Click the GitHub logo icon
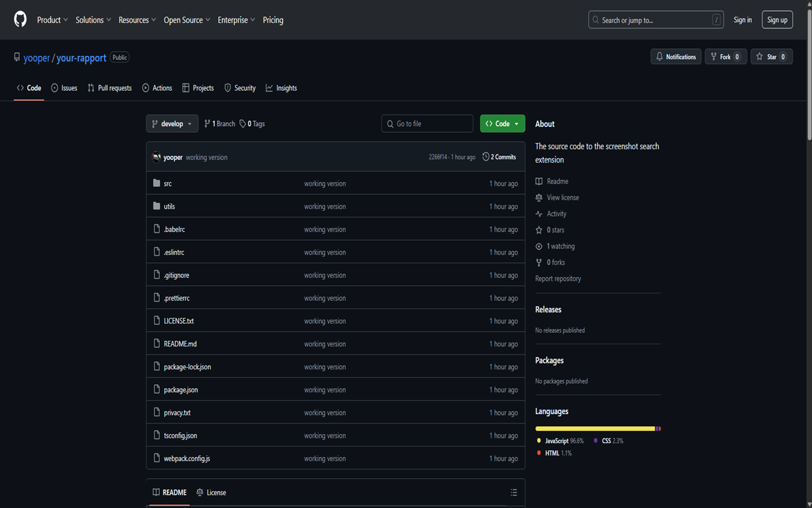Screen dimensions: 812x508 tap(20, 20)
